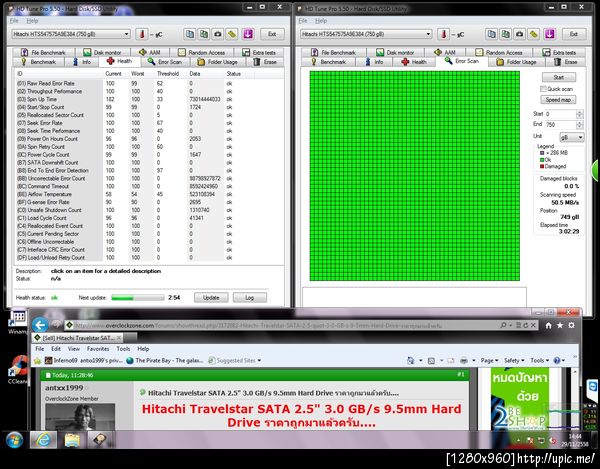This screenshot has height=469, width=600.
Task: Open Extra tests tab in left HD Tune window
Action: click(x=259, y=52)
